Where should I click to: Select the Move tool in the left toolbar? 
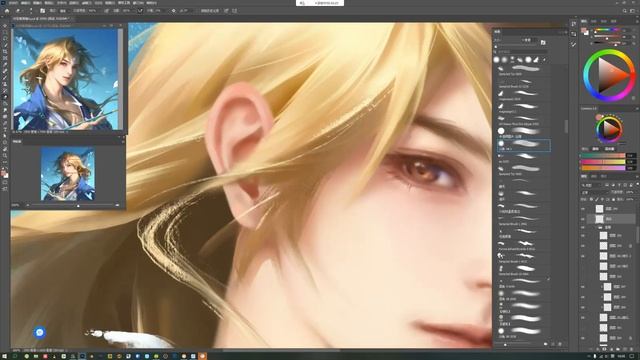pos(5,26)
